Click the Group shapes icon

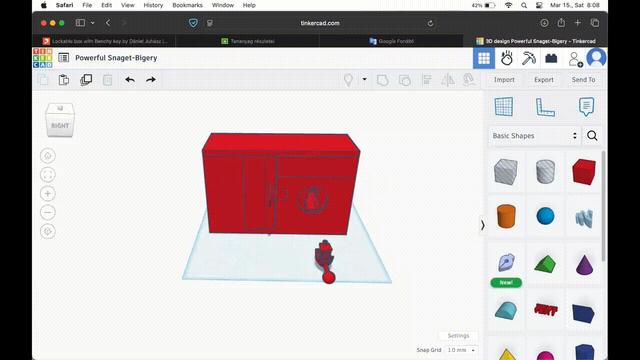[382, 80]
